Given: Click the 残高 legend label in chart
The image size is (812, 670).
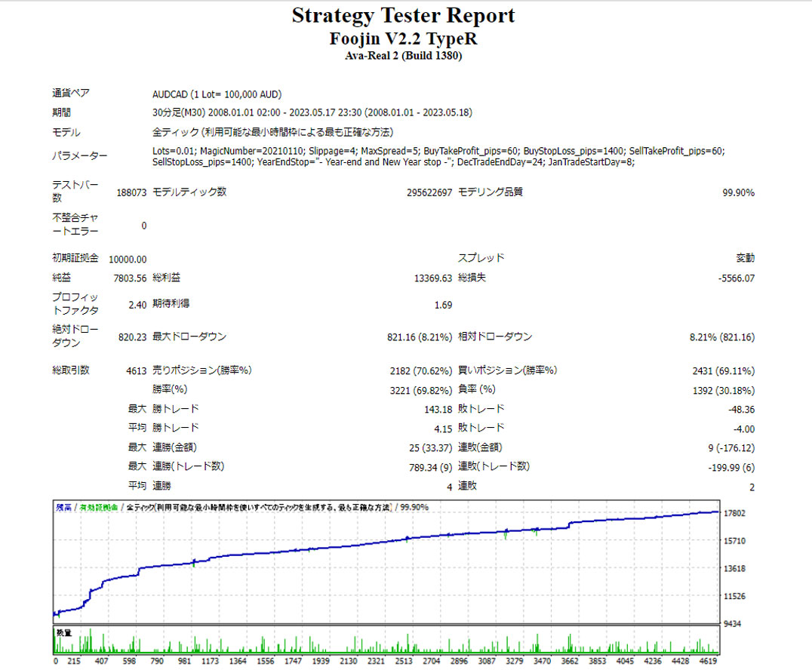Looking at the screenshot, I should coord(63,508).
